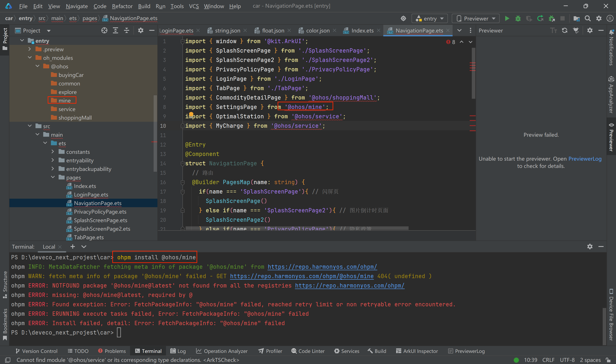Viewport: 616px width, 364px height.
Task: Open Project view selector dropdown
Action: point(49,31)
